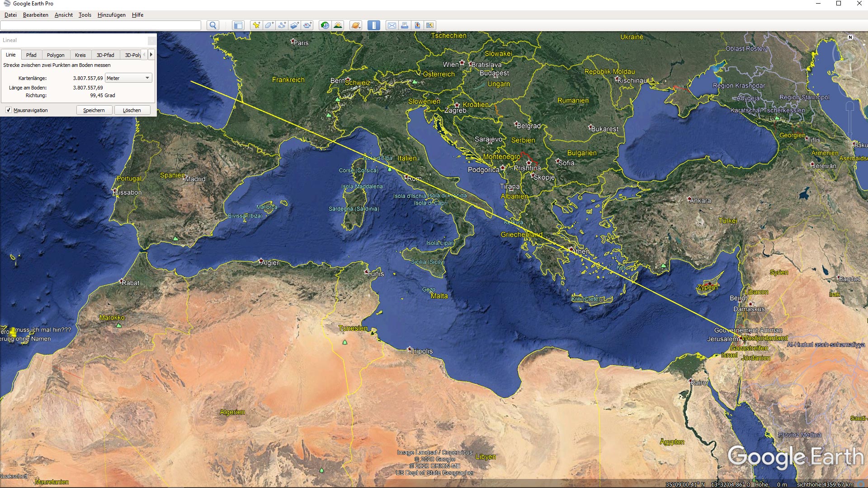Add a path via the toolbar icon

282,25
